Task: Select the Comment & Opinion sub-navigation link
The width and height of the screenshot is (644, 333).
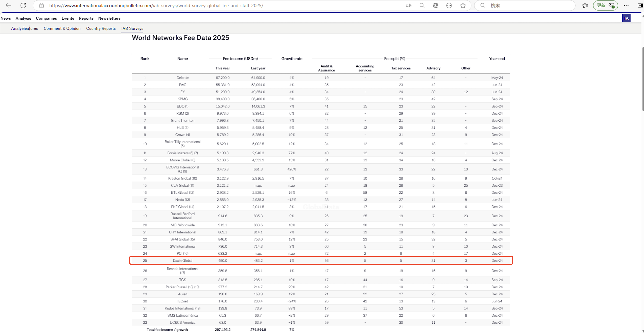Action: tap(62, 29)
